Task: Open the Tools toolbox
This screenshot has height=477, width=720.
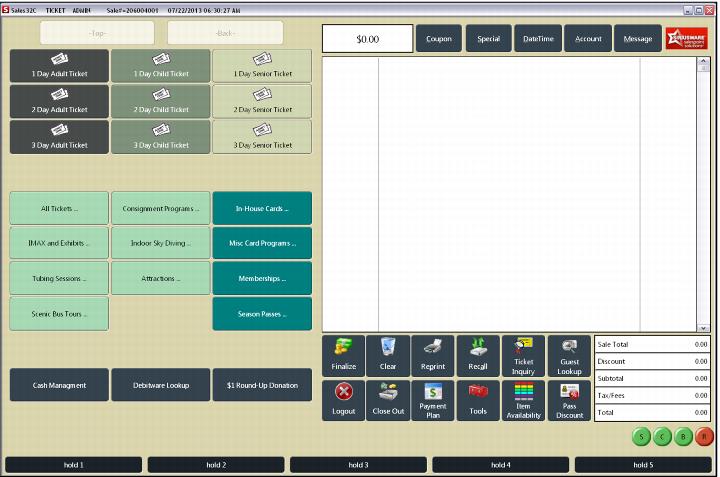Action: [478, 400]
